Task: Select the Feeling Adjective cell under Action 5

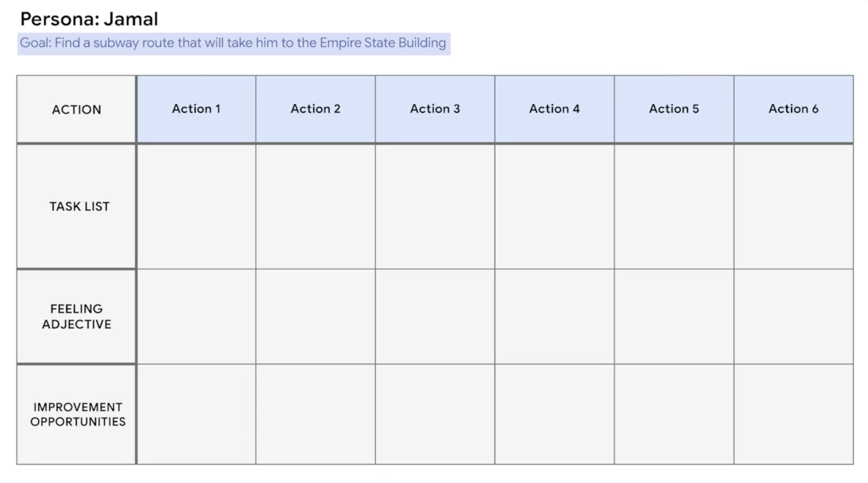Action: (x=674, y=316)
